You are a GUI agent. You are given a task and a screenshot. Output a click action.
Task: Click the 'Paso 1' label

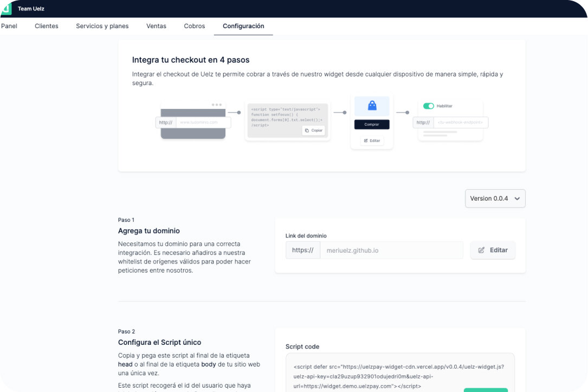click(x=126, y=220)
